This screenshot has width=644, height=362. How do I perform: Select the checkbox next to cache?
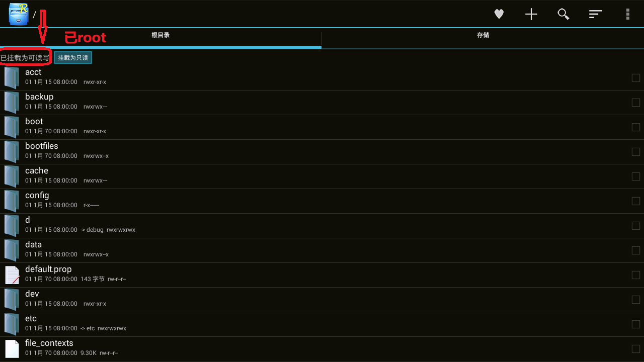tap(636, 176)
